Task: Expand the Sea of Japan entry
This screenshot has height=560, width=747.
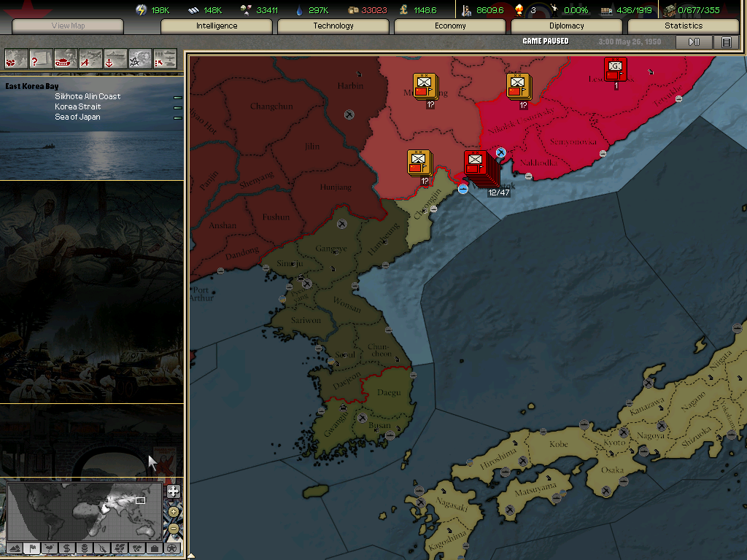Action: pos(177,117)
